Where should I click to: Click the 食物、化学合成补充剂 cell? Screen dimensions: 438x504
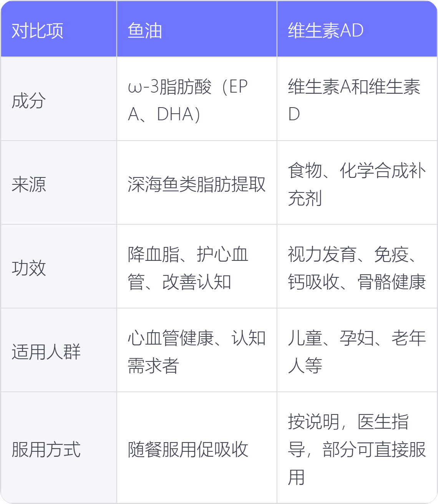pos(357,183)
